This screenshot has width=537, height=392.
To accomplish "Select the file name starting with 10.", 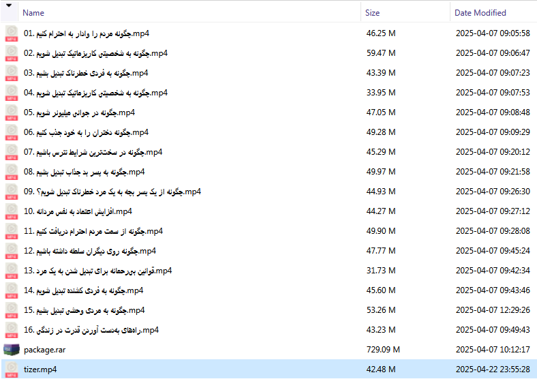I will click(x=78, y=211).
